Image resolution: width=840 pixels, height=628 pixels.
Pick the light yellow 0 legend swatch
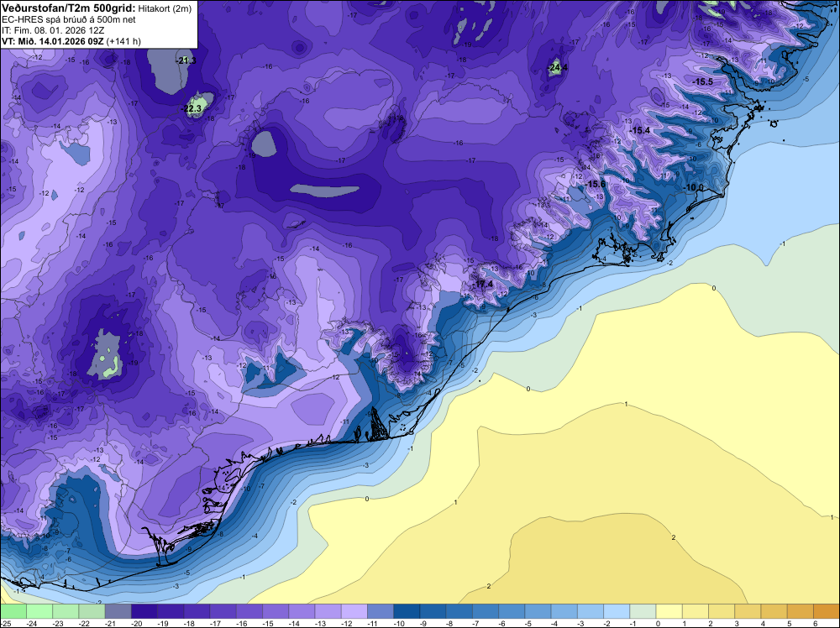tap(669, 611)
